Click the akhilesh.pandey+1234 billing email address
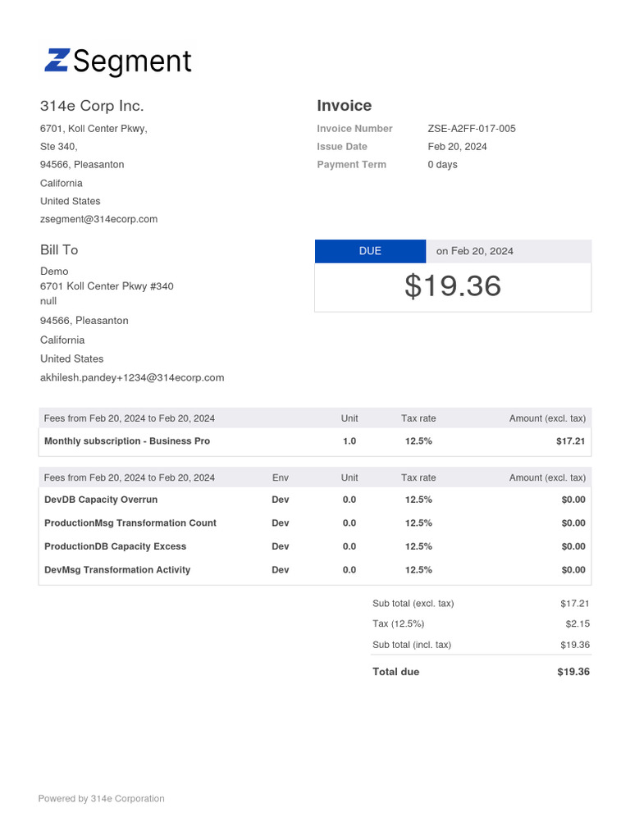 point(132,377)
